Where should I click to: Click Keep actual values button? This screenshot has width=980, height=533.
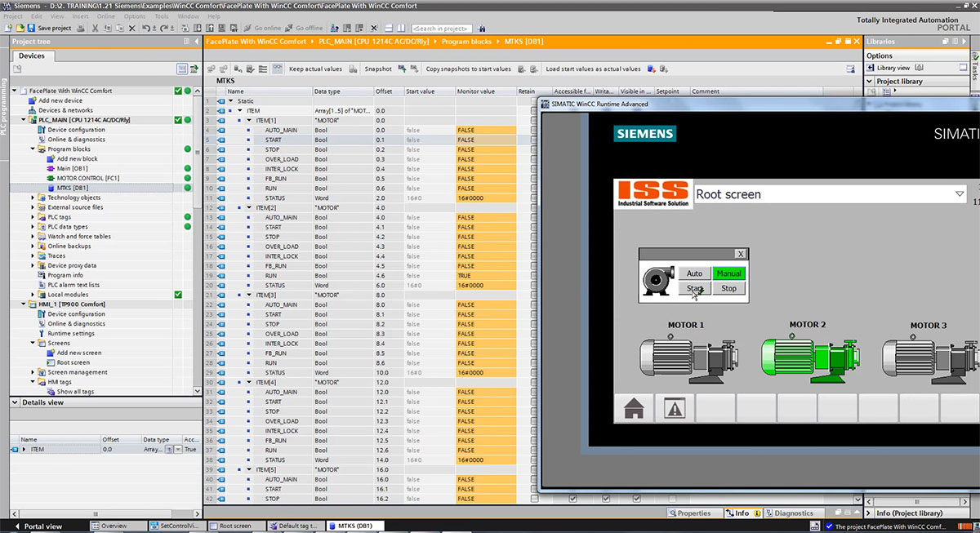pyautogui.click(x=315, y=69)
